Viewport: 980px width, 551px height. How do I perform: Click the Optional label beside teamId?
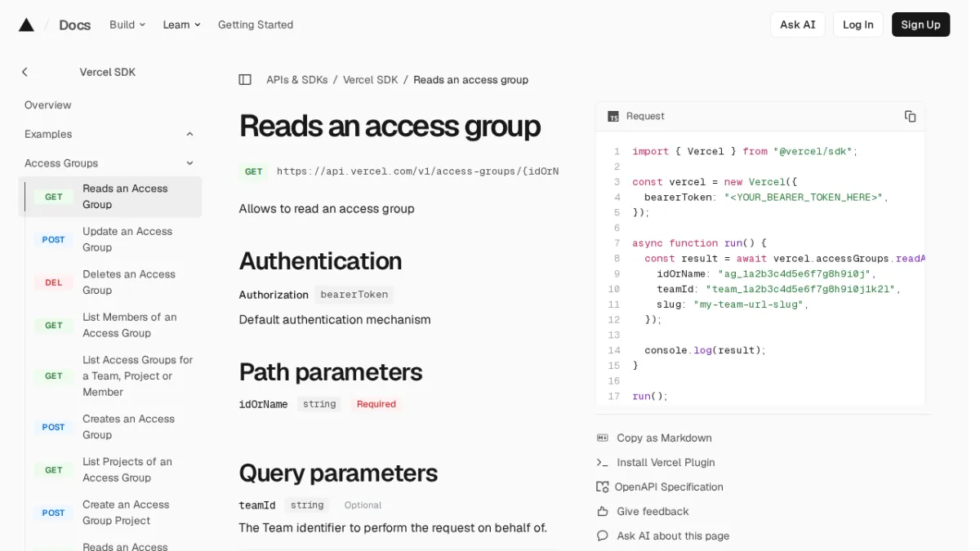click(363, 505)
